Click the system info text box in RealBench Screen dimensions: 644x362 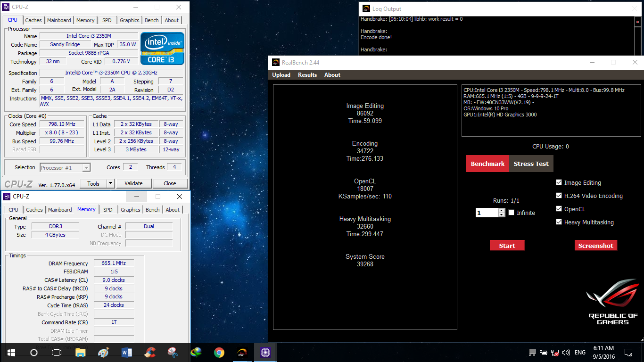tap(551, 111)
